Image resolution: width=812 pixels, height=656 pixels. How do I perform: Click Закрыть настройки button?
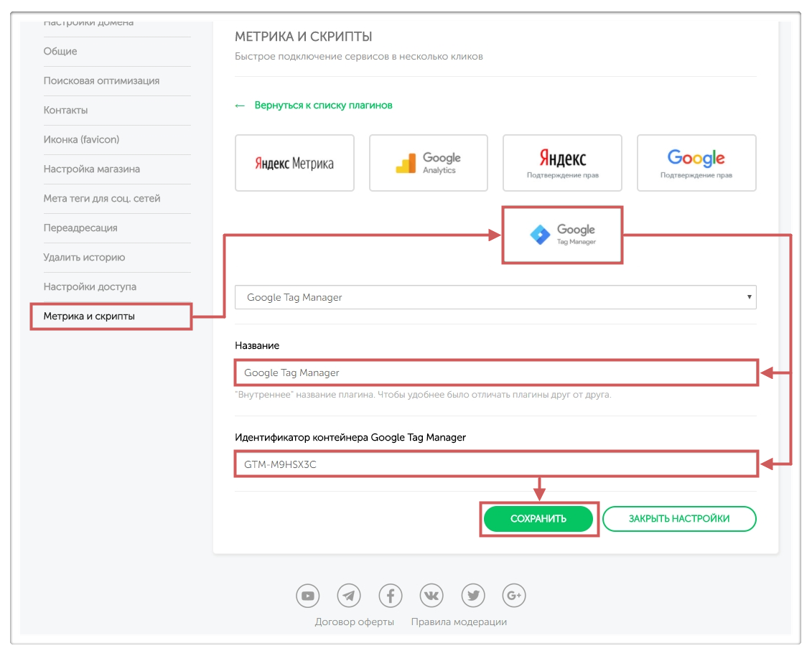pyautogui.click(x=679, y=519)
